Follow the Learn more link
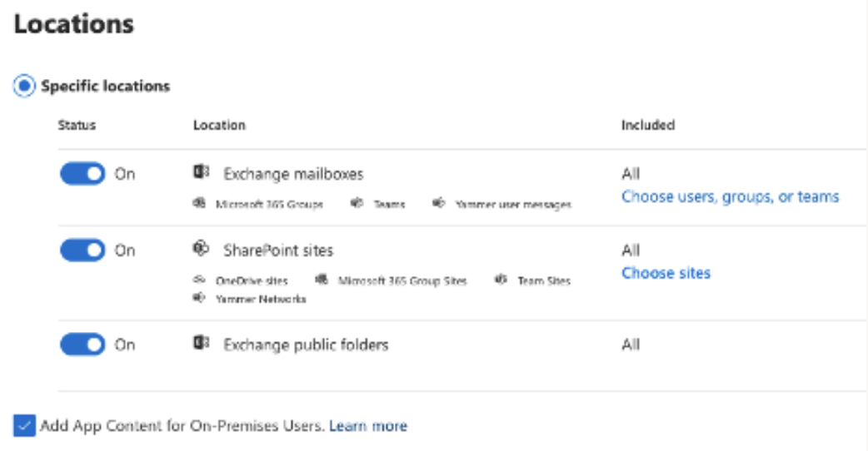Screen dimensions: 868x451 click(367, 426)
